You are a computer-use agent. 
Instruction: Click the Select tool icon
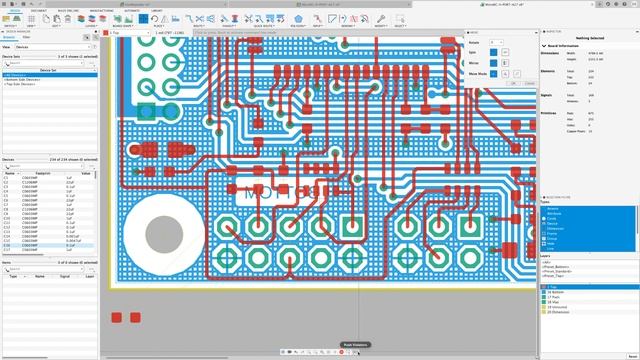pos(400,19)
